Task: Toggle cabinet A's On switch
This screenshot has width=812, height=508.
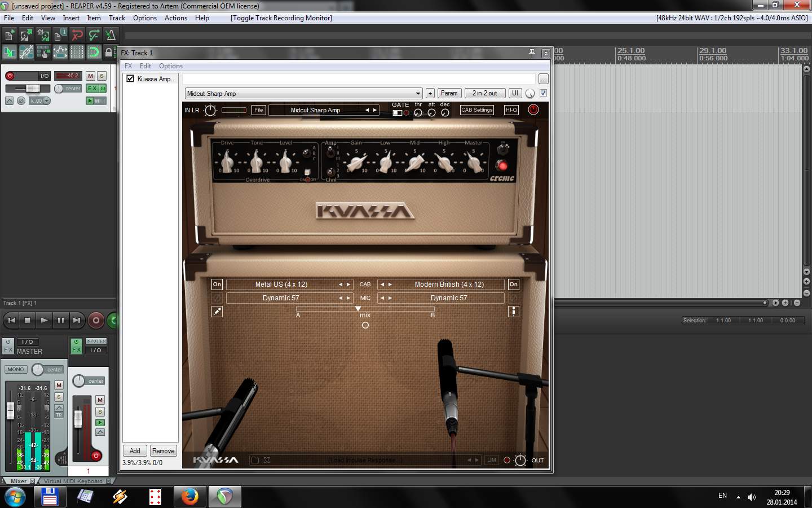Action: (217, 284)
